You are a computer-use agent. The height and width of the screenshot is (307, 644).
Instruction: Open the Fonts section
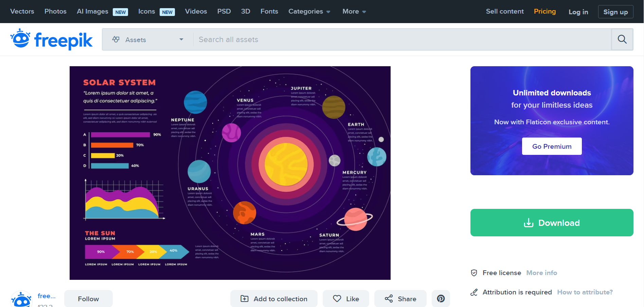tap(269, 12)
